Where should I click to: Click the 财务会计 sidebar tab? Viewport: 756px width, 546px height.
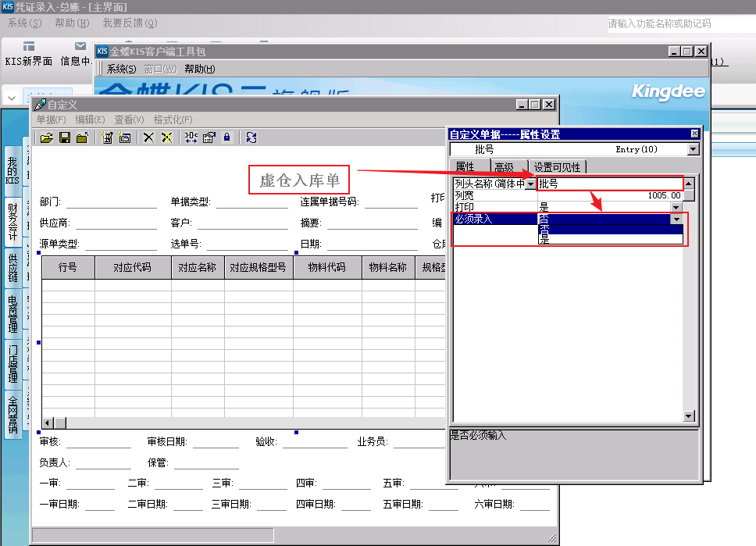pyautogui.click(x=12, y=220)
